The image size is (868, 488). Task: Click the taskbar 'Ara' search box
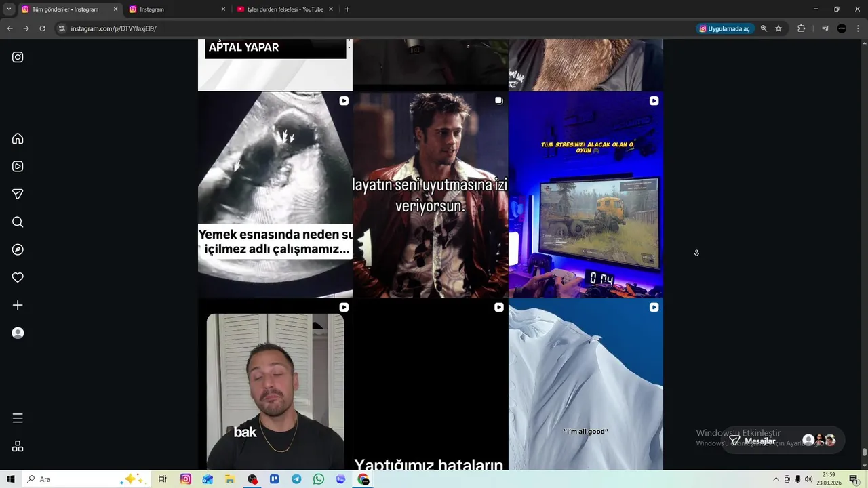pyautogui.click(x=86, y=479)
